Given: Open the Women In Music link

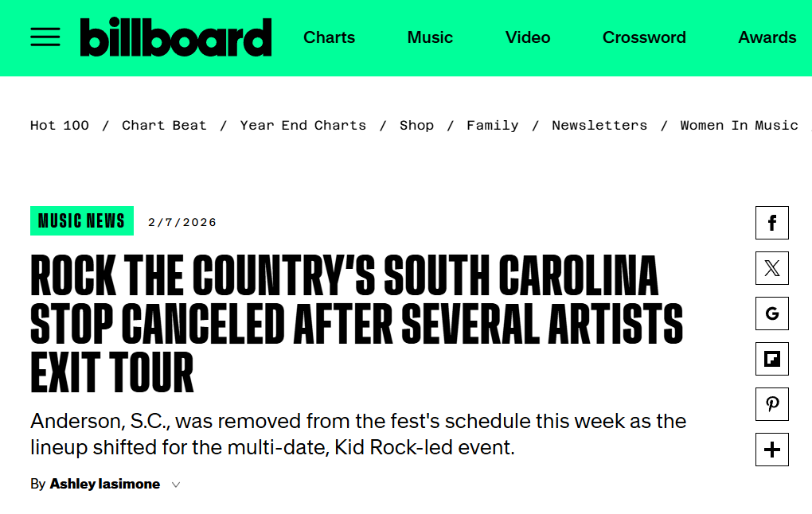Looking at the screenshot, I should [x=739, y=125].
